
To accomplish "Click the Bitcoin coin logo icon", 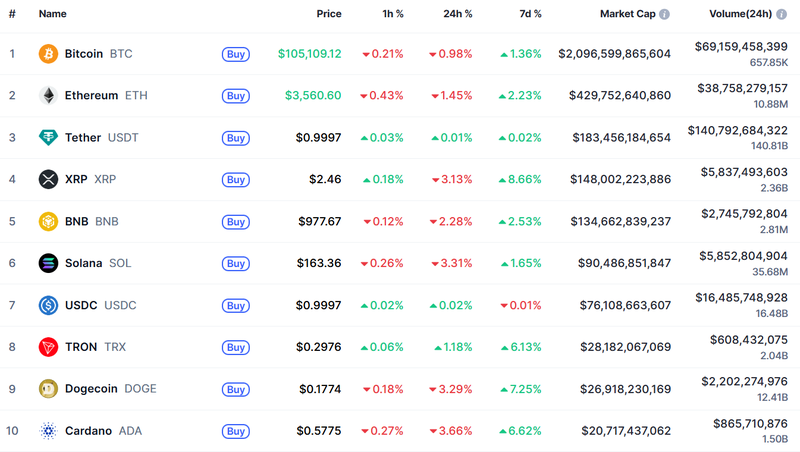I will (x=48, y=54).
